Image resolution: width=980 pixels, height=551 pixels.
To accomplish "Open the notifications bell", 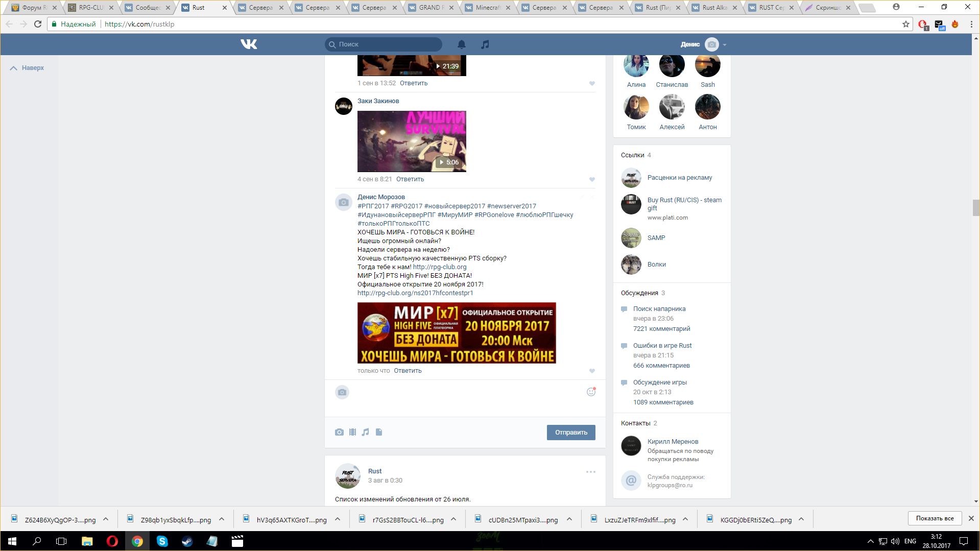I will tap(462, 44).
